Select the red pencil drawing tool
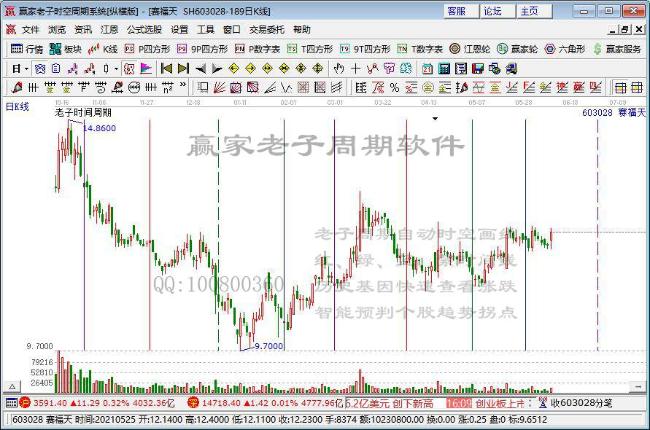 tap(17, 87)
